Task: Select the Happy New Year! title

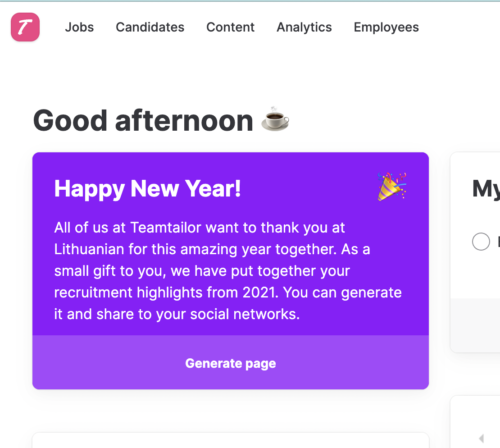Action: [x=148, y=188]
